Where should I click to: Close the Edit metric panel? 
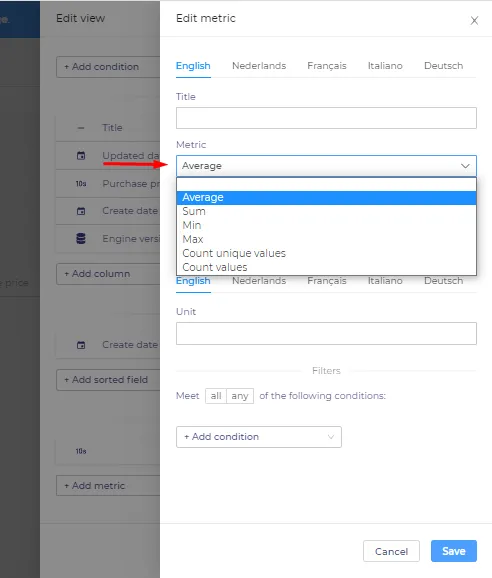[474, 21]
